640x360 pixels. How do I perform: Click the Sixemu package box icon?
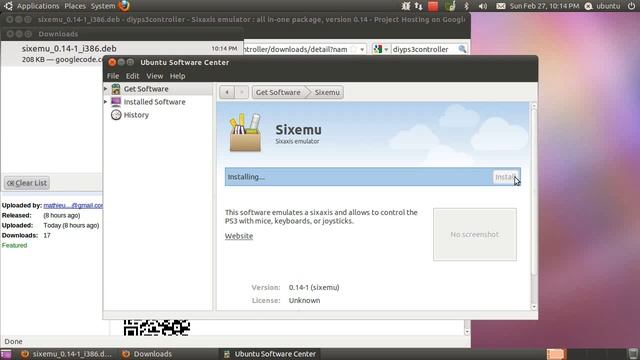(245, 133)
